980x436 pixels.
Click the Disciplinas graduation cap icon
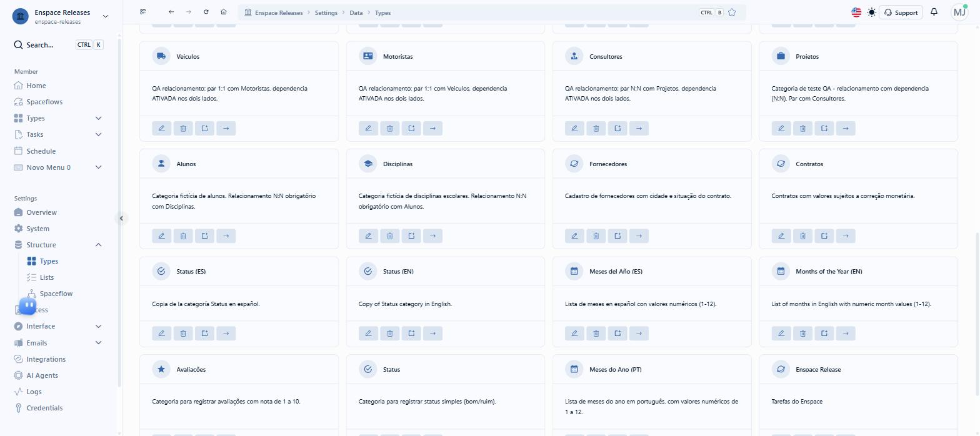pyautogui.click(x=368, y=164)
